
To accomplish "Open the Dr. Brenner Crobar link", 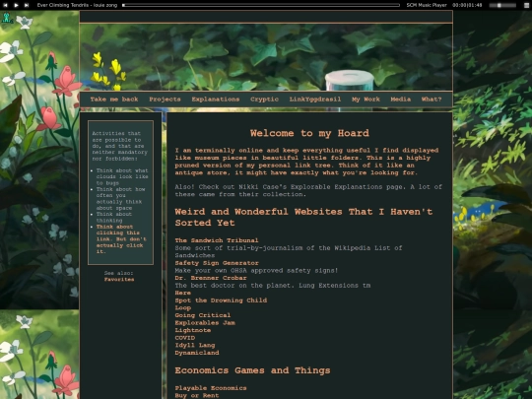I will pyautogui.click(x=211, y=278).
